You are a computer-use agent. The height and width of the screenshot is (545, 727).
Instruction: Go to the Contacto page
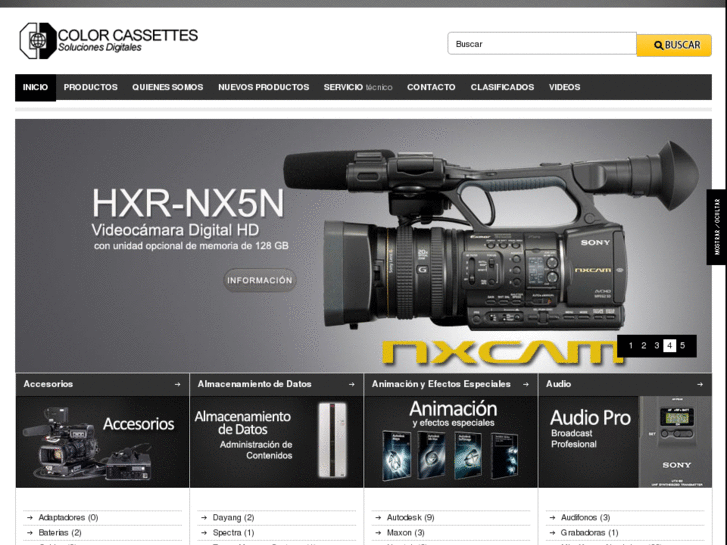(x=431, y=87)
